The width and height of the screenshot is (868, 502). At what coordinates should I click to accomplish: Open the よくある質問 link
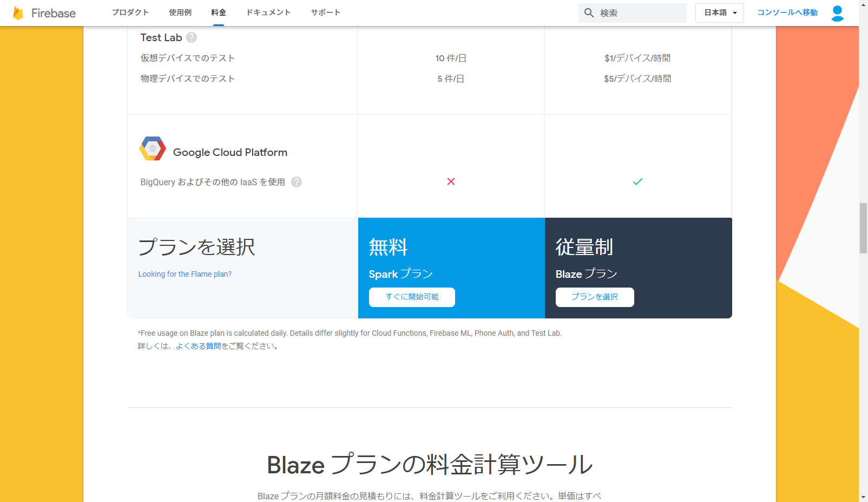point(198,346)
